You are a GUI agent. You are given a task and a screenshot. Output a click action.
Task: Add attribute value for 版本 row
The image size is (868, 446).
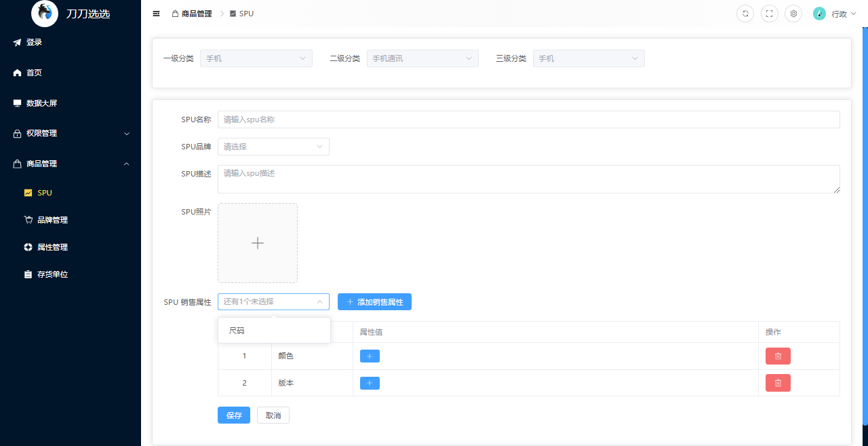[370, 383]
